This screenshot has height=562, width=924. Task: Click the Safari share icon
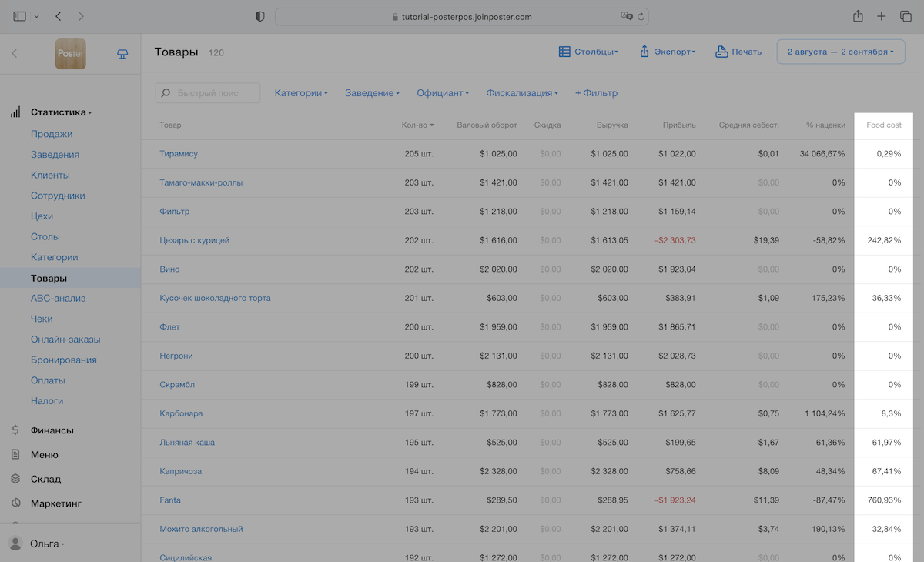tap(858, 16)
